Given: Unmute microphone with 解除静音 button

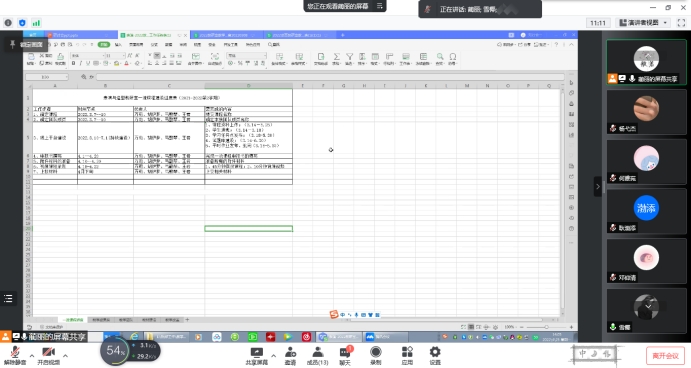Looking at the screenshot, I should coord(15,355).
